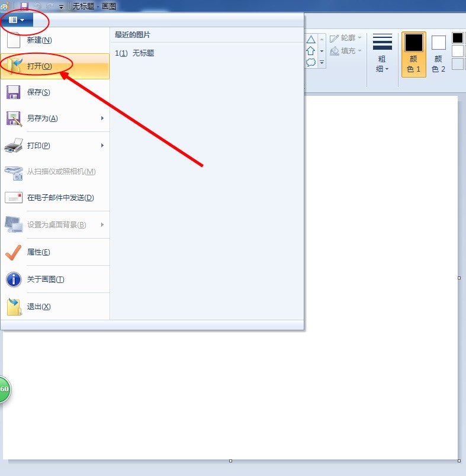466x476 pixels.
Task: Click the 最近的图片 header
Action: 133,35
